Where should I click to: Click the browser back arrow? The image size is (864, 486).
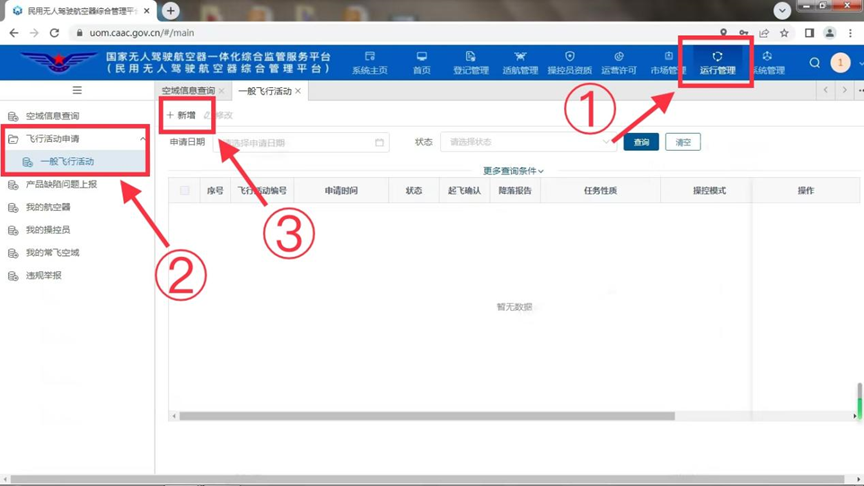pos(14,33)
